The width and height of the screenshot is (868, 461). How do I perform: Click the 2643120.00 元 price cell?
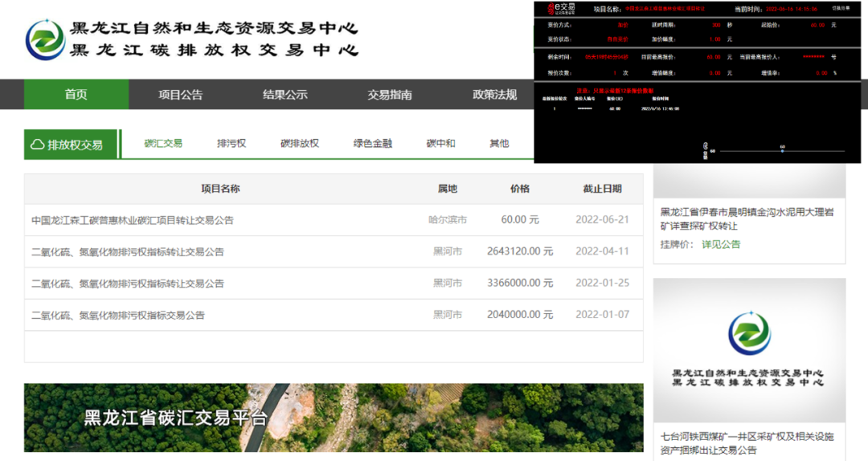pos(520,251)
